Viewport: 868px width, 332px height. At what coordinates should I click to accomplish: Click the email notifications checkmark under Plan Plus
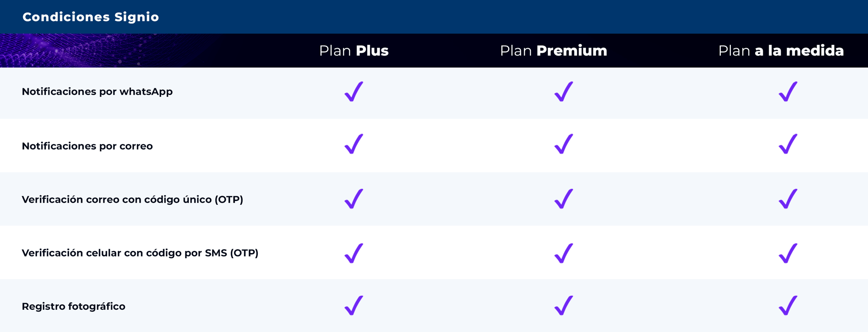click(x=354, y=144)
